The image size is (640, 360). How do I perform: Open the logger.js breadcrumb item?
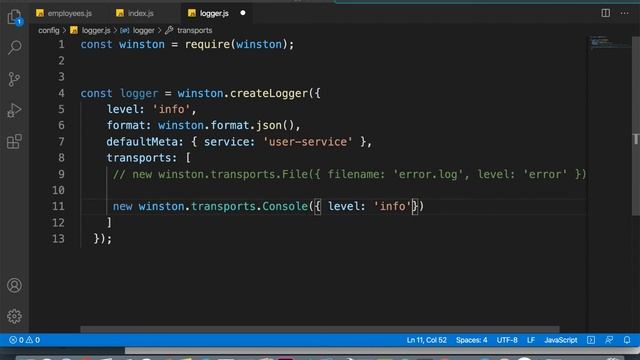click(x=90, y=30)
